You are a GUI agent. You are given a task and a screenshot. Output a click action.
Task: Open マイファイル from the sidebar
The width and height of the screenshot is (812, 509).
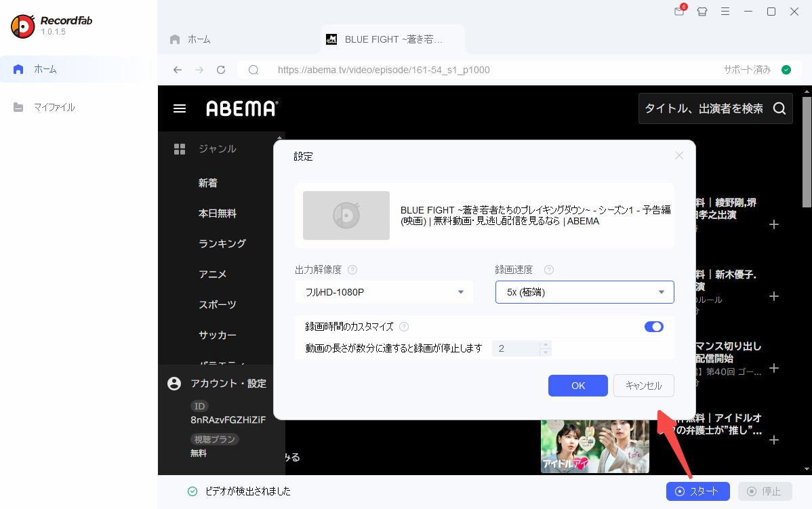(56, 106)
